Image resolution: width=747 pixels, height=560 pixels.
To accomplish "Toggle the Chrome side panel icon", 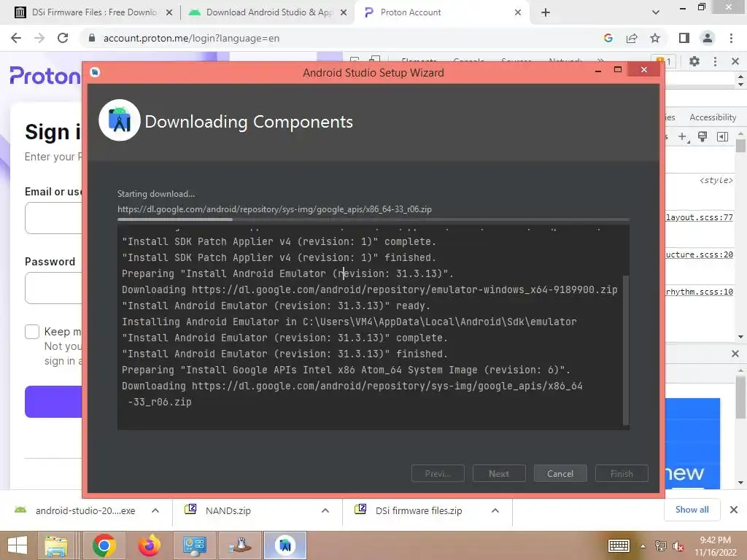I will pos(684,38).
